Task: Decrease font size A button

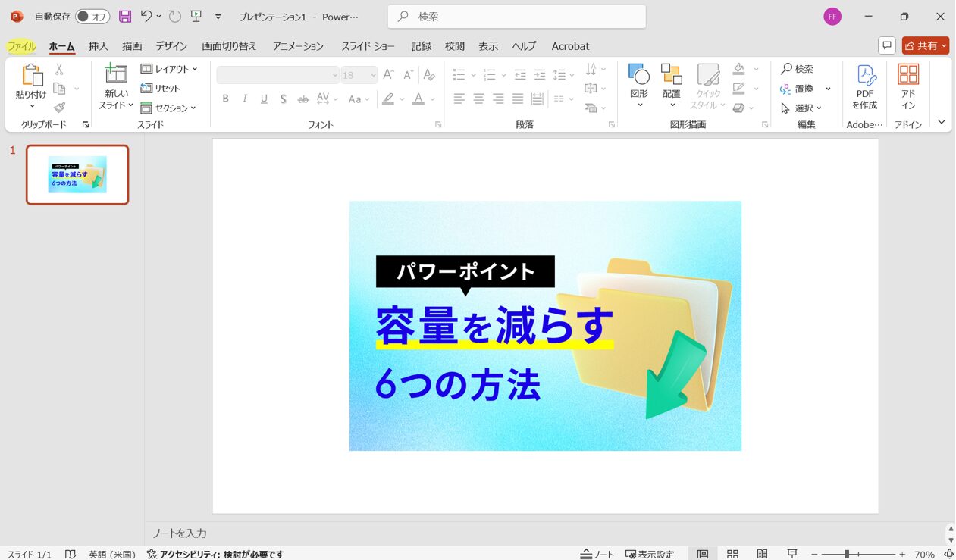Action: (408, 74)
